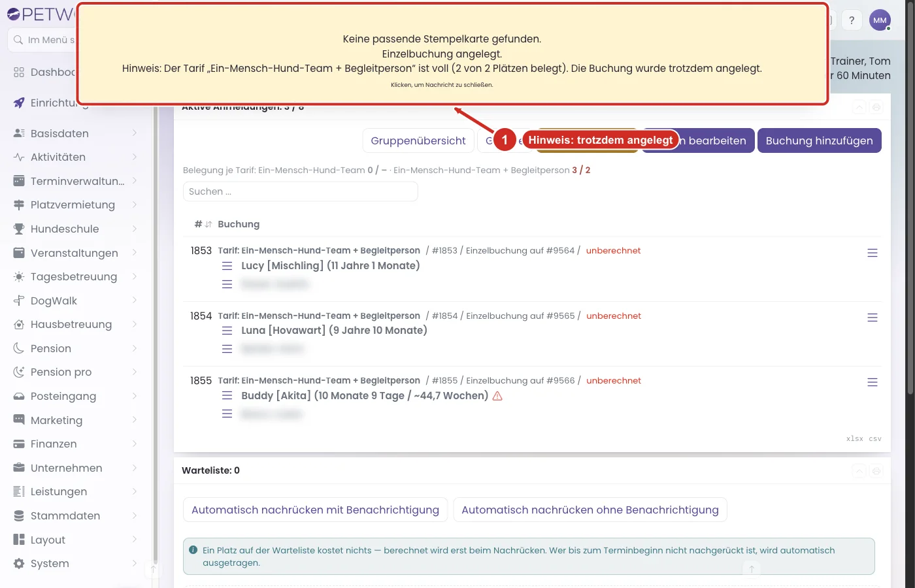This screenshot has width=915, height=588.
Task: Click the Pension moon icon
Action: coord(19,348)
